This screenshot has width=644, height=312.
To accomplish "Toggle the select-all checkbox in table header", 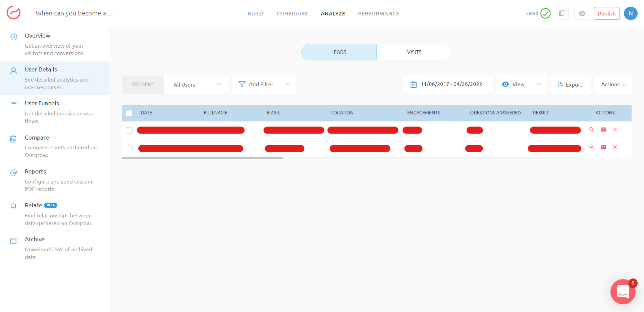I will point(129,113).
